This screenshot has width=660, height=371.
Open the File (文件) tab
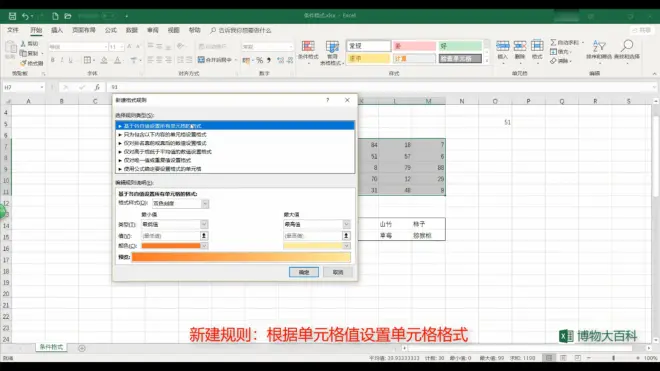[13, 30]
